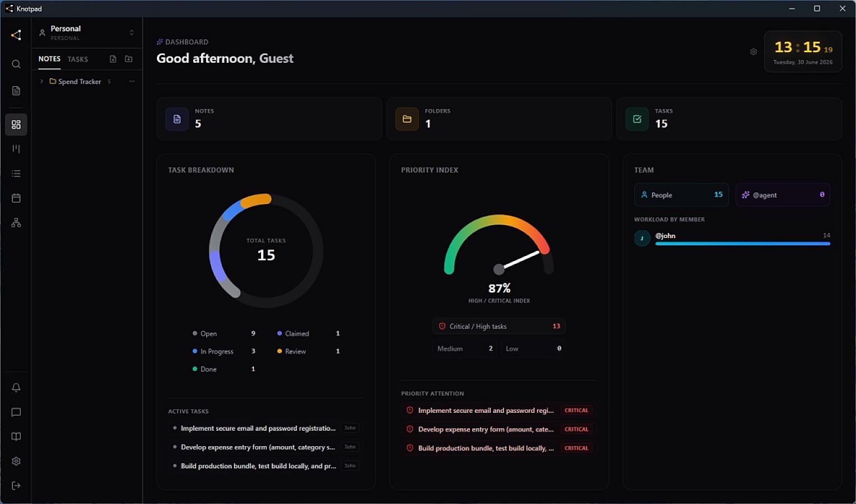Select the Spend Tracker folder
This screenshot has height=504, width=856.
pyautogui.click(x=80, y=81)
